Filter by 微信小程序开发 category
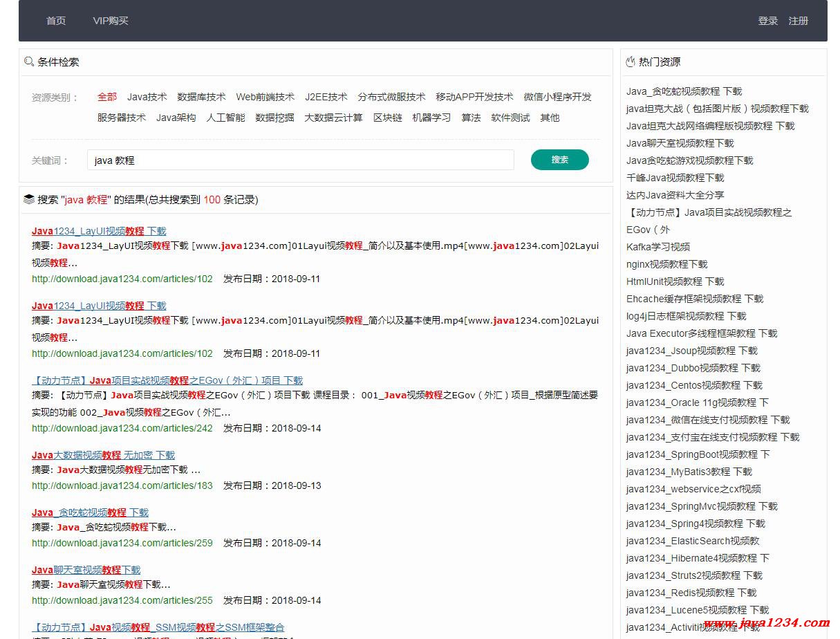Viewport: 840px width, 639px height. click(x=558, y=97)
